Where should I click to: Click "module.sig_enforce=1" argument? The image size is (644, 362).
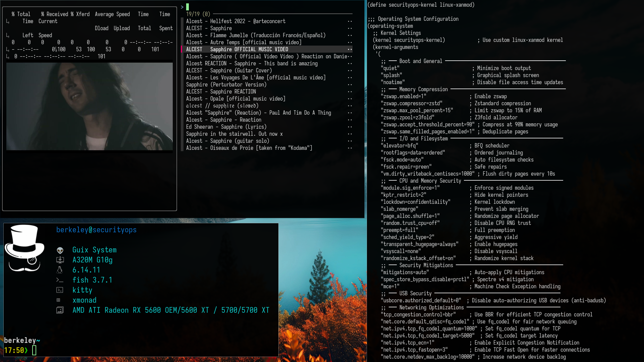pos(410,188)
